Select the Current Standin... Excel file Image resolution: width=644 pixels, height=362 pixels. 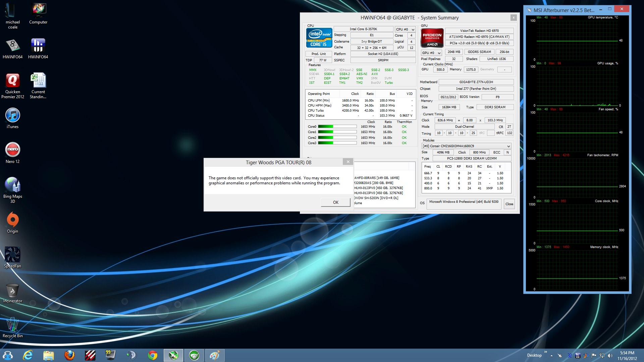[x=38, y=86]
